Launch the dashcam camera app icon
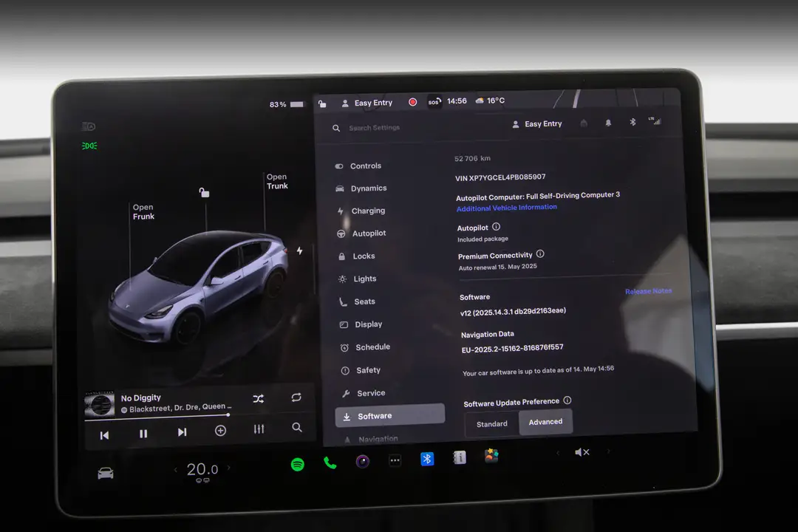 coord(362,462)
